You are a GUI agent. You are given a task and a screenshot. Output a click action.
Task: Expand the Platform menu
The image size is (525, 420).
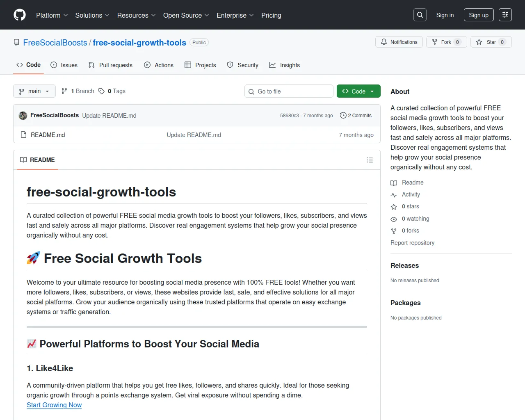tap(52, 15)
